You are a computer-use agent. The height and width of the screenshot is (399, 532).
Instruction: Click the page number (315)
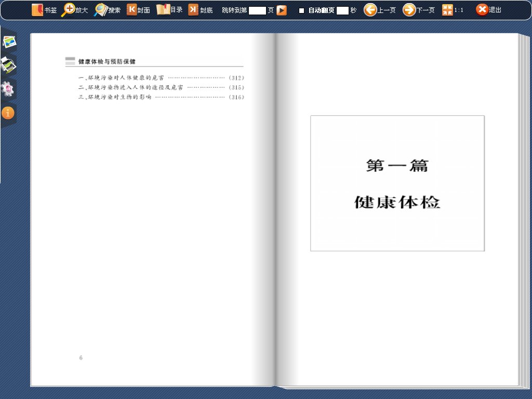point(236,87)
